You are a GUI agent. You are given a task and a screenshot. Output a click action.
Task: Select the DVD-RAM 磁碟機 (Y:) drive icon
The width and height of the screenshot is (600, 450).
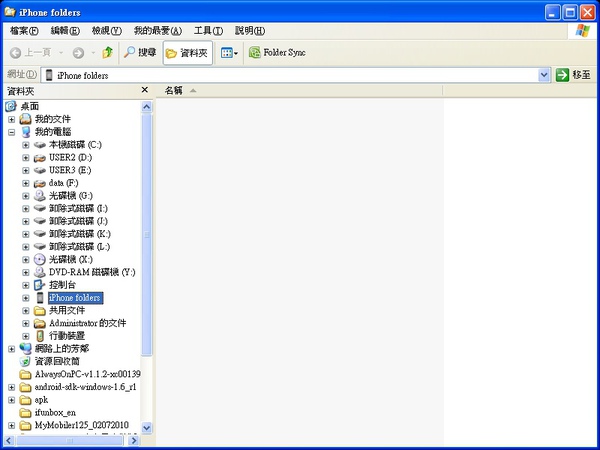point(40,272)
